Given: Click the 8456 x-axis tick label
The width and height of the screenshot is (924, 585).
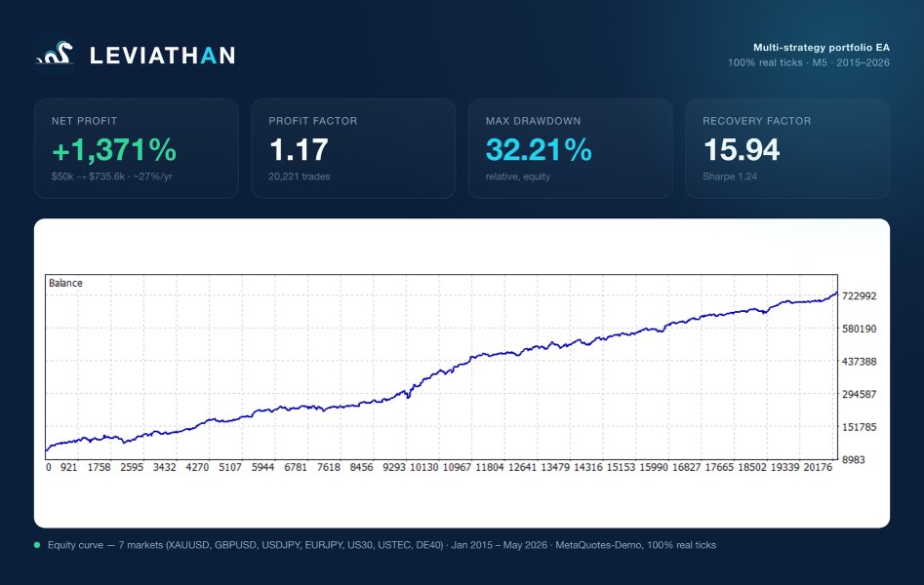Looking at the screenshot, I should [x=361, y=467].
